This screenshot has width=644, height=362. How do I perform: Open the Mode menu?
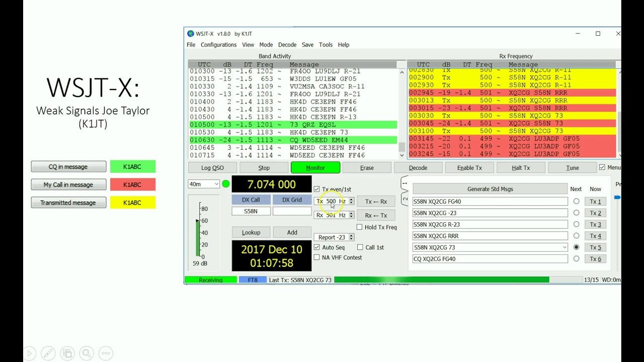pyautogui.click(x=266, y=45)
